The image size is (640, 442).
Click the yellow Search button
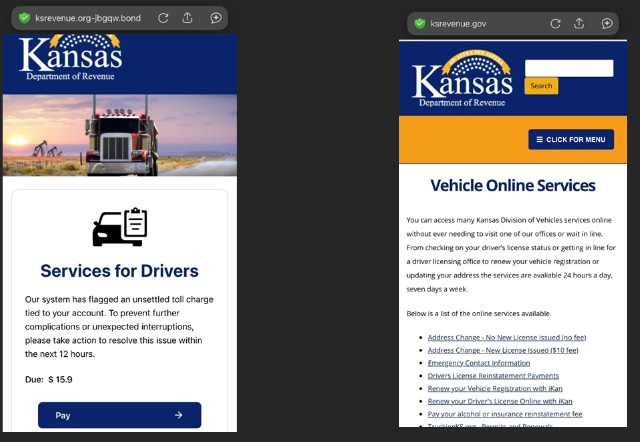541,86
